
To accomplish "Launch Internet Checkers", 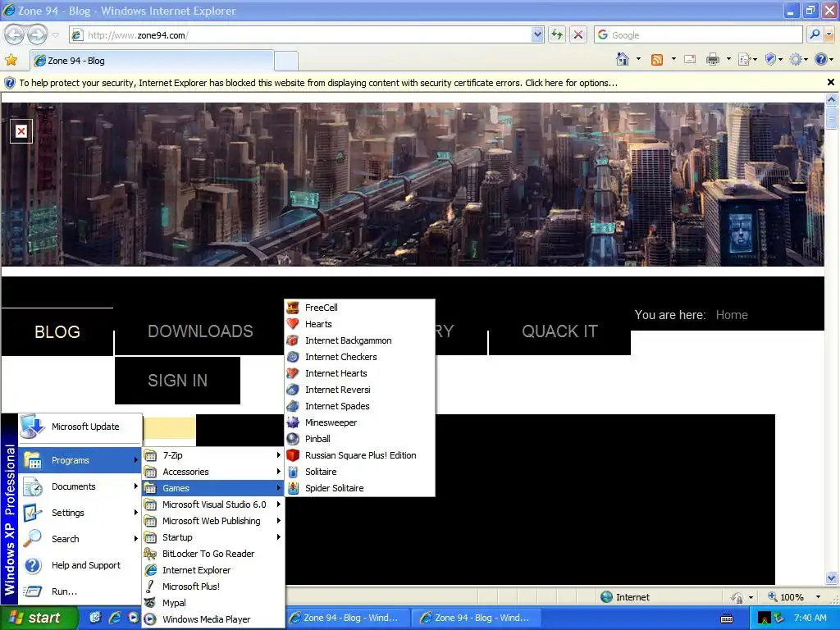I will [359, 357].
